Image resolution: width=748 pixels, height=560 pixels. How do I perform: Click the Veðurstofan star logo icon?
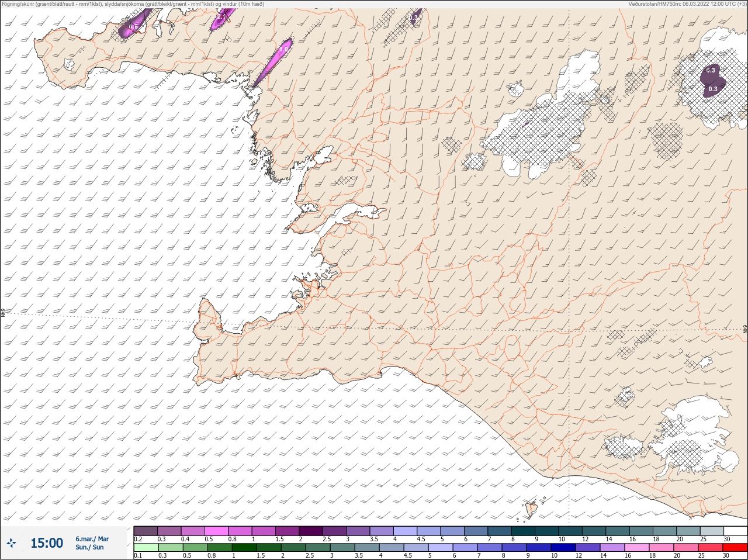[x=12, y=543]
